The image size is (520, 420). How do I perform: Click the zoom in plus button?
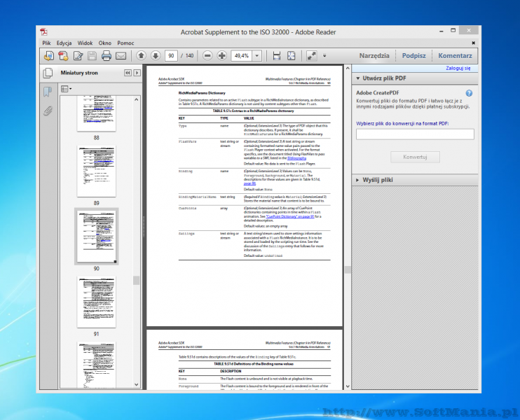point(222,55)
